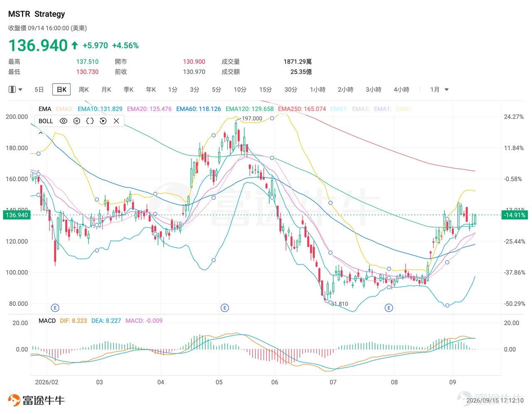Switch to 周K weekly chart
Image resolution: width=532 pixels, height=414 pixels.
point(84,89)
